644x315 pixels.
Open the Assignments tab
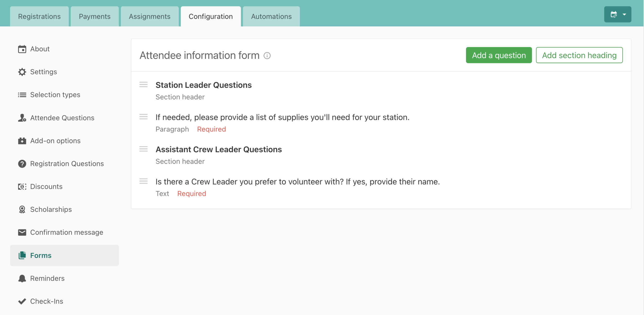click(150, 16)
